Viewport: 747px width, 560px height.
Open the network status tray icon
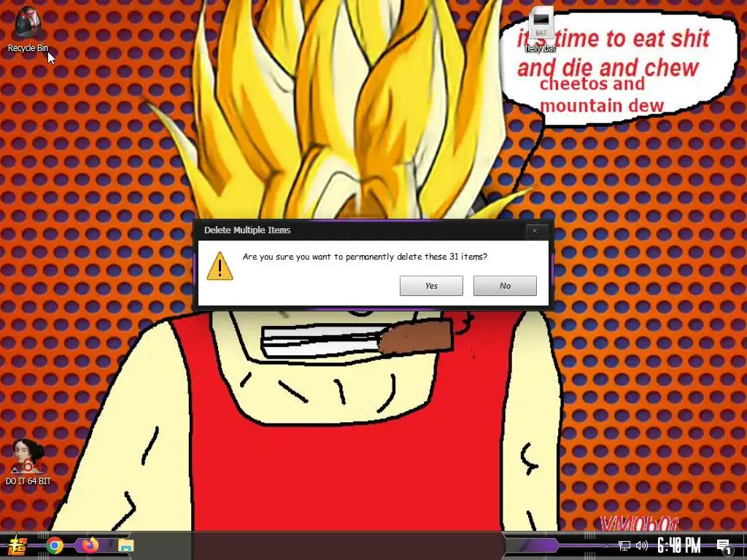click(624, 545)
